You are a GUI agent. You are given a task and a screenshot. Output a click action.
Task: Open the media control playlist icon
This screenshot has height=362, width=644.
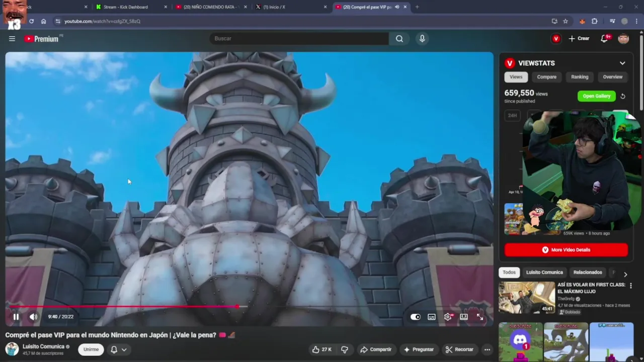[x=612, y=21]
